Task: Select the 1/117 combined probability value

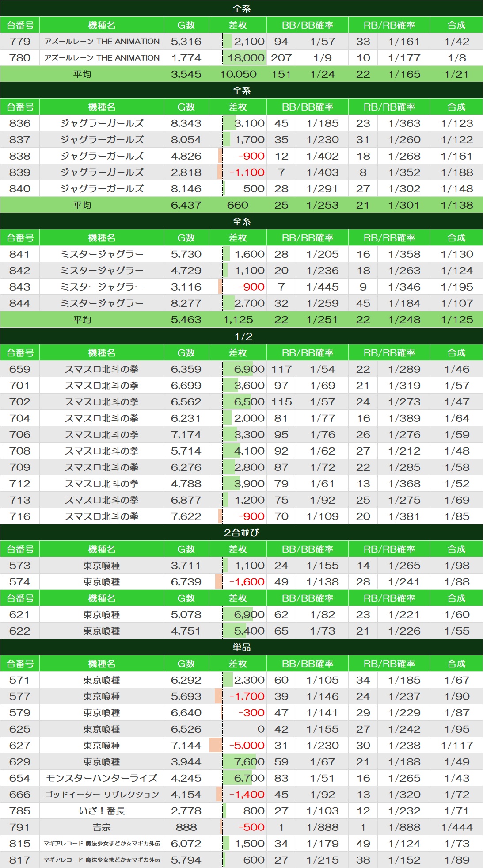Action: coord(457,746)
